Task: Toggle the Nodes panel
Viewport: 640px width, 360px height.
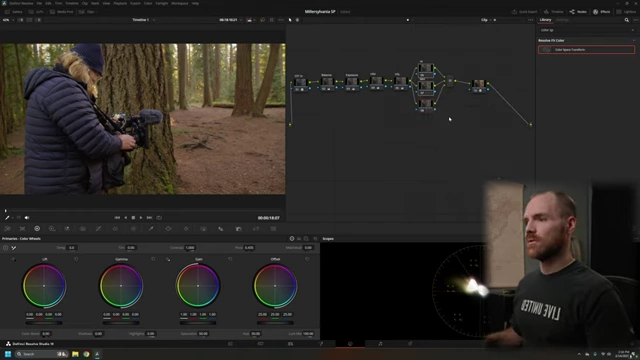Action: point(578,12)
